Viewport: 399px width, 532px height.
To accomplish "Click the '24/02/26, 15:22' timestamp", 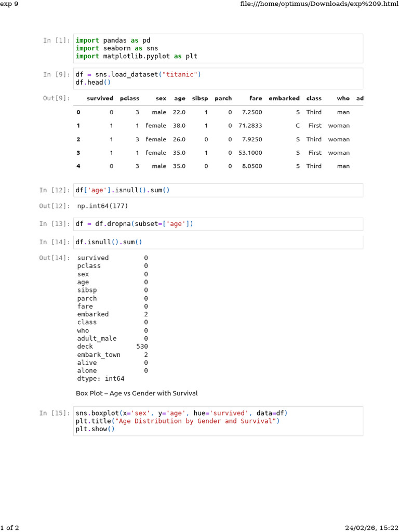I will (371, 528).
